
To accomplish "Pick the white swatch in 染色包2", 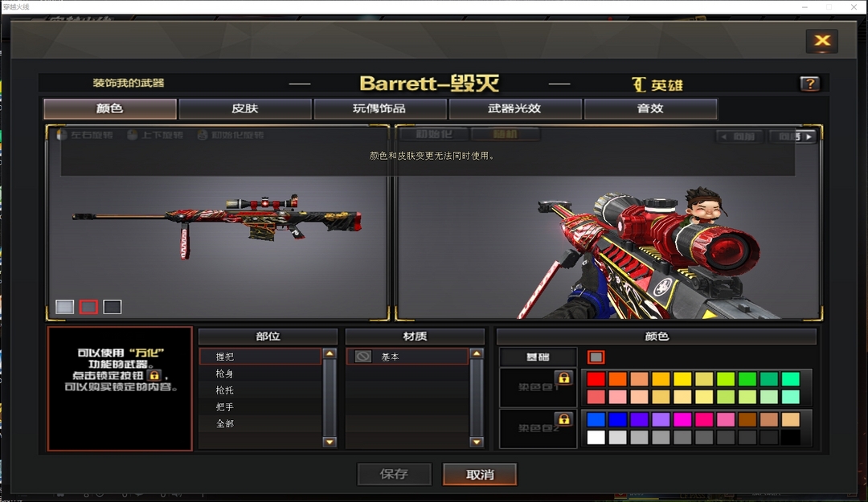I will click(x=596, y=437).
